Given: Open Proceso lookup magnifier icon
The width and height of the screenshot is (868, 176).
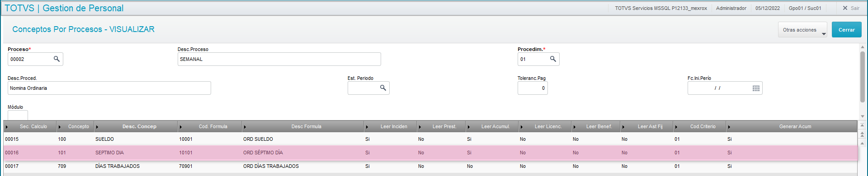Looking at the screenshot, I should [57, 59].
